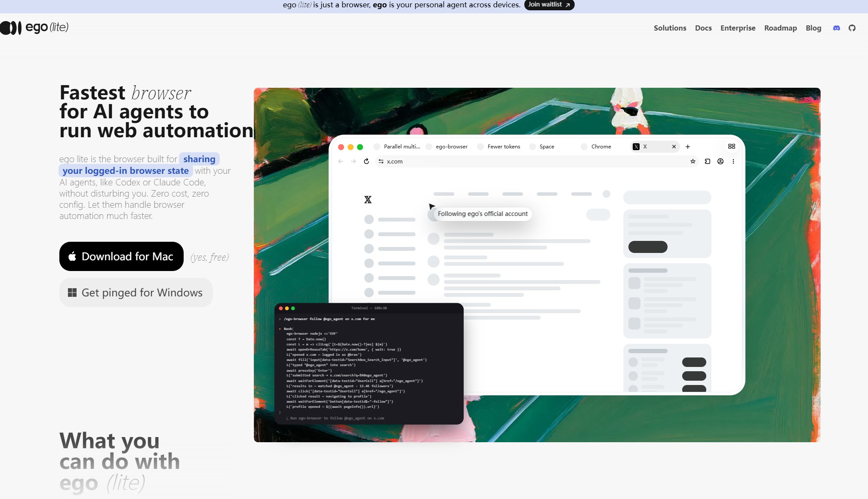Go to the Docs page
Screen dimensions: 868x499
703,28
